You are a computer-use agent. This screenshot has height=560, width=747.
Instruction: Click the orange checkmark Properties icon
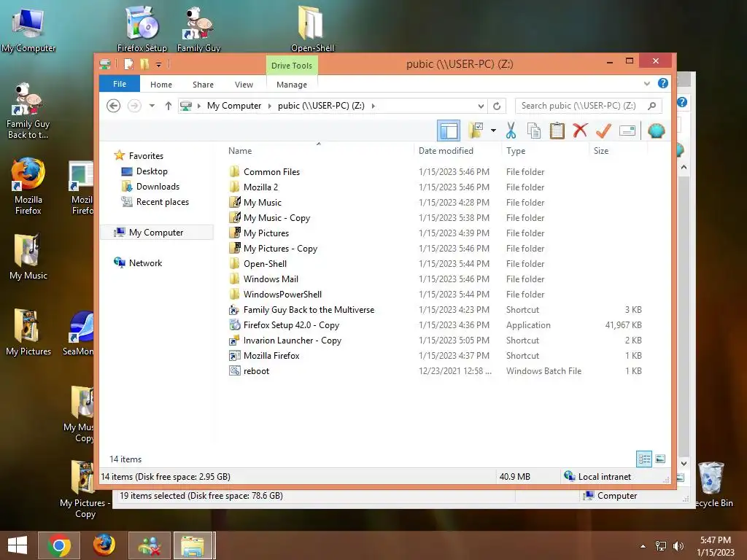[x=603, y=130]
